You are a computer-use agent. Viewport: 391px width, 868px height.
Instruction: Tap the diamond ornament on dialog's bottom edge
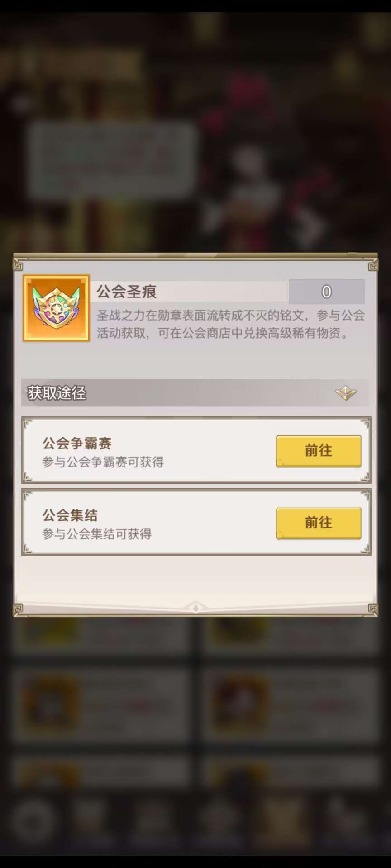(195, 608)
